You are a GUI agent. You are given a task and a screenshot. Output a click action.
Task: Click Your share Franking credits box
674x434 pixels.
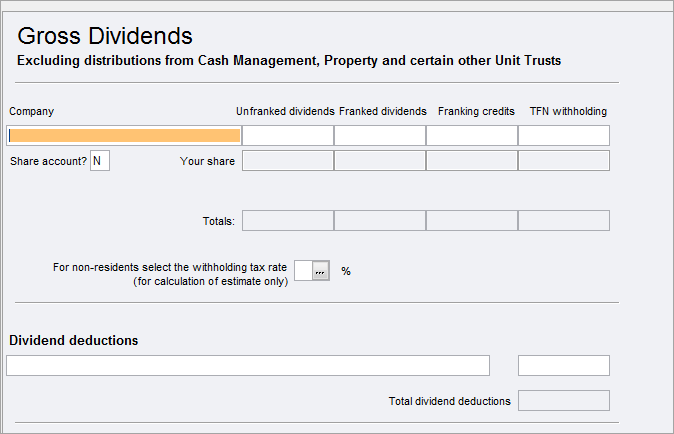coord(472,161)
